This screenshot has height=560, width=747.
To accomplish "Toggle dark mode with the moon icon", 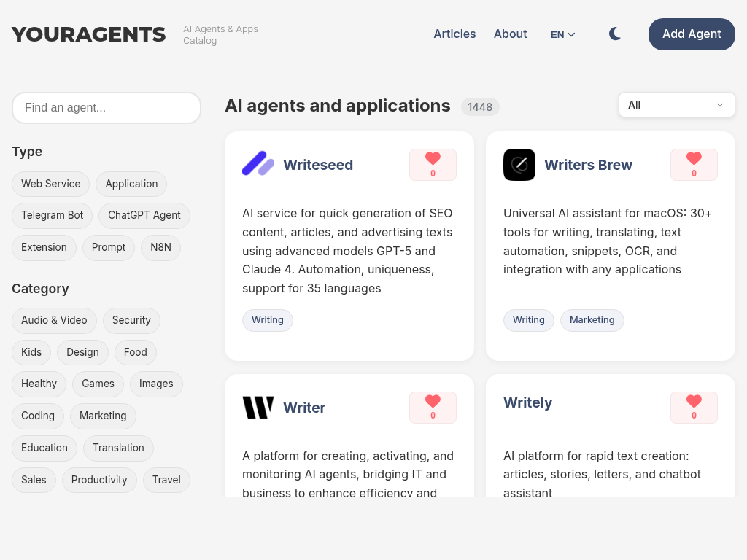I will [x=615, y=34].
